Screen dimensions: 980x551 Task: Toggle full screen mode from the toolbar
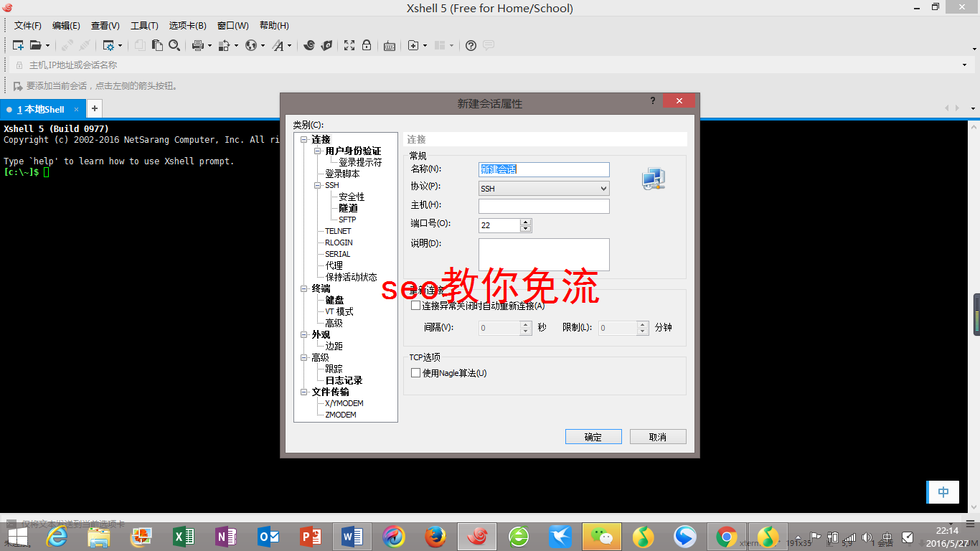click(x=349, y=45)
